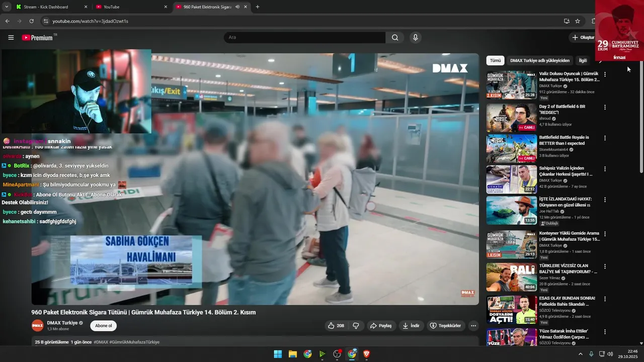Image resolution: width=644 pixels, height=362 pixels.
Task: Show hidden tray icons chevron
Action: click(580, 354)
